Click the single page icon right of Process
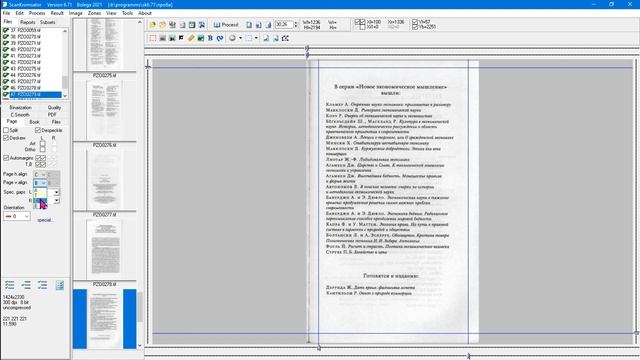Viewport: 640px width, 360px height. (x=249, y=25)
